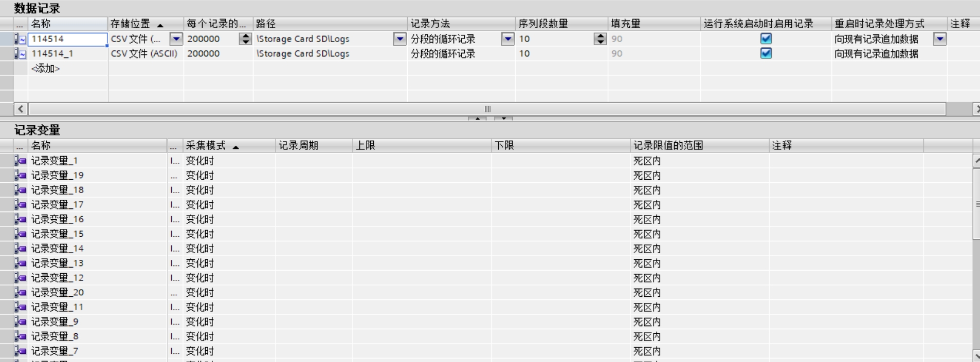The image size is (980, 362).
Task: Disable startup logging for log 114514
Action: (x=766, y=39)
